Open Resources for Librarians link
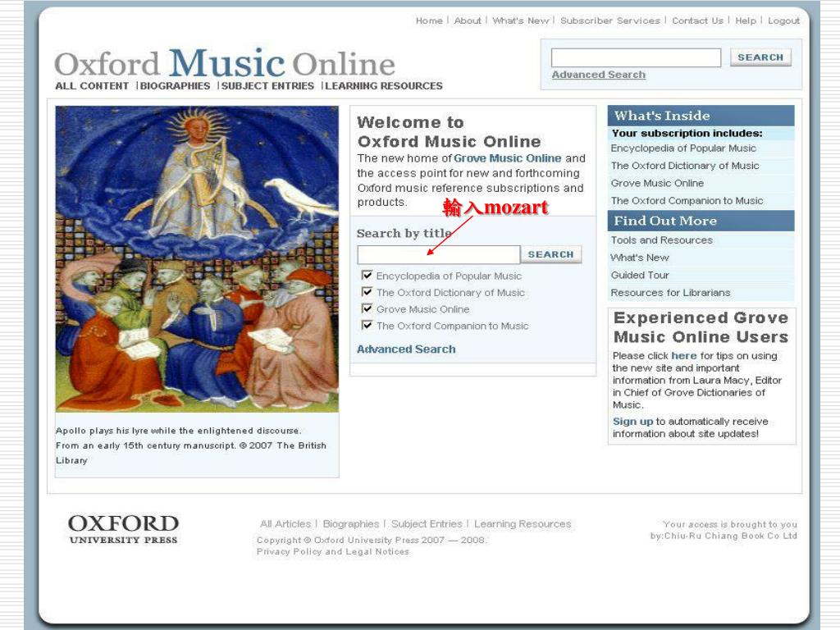The width and height of the screenshot is (840, 630). (x=670, y=293)
